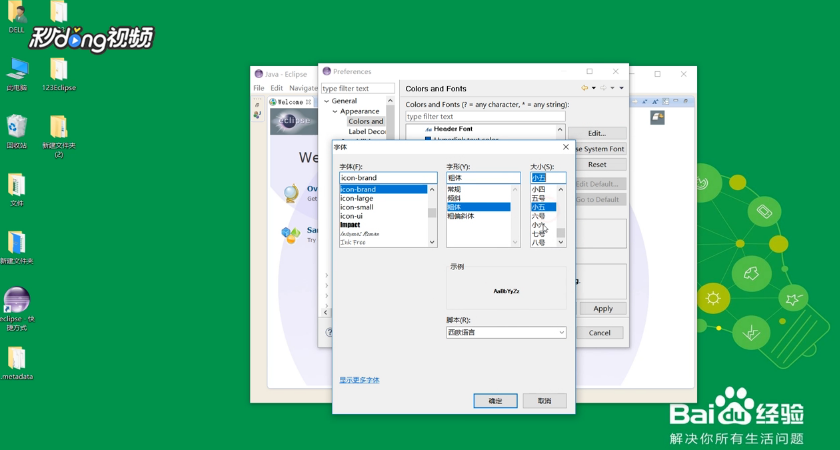Click the Samples shapes icon on Welcome page
840x450 pixels.
[x=291, y=235]
